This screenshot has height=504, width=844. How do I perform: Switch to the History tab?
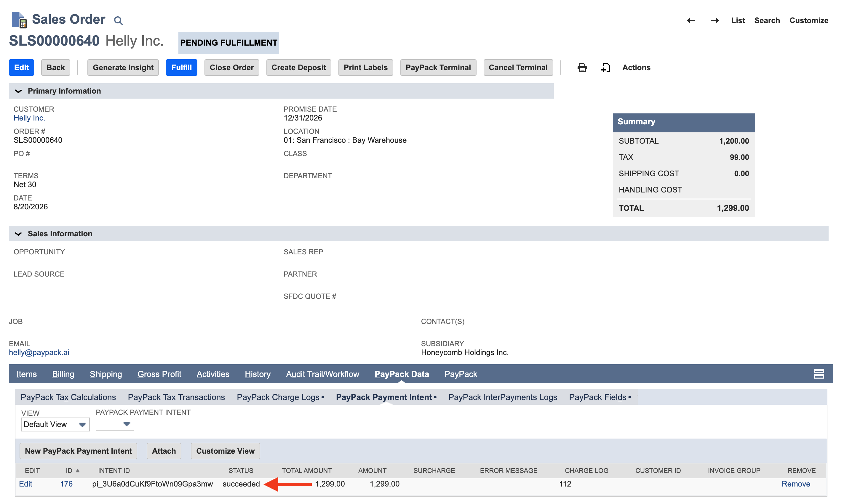[258, 374]
